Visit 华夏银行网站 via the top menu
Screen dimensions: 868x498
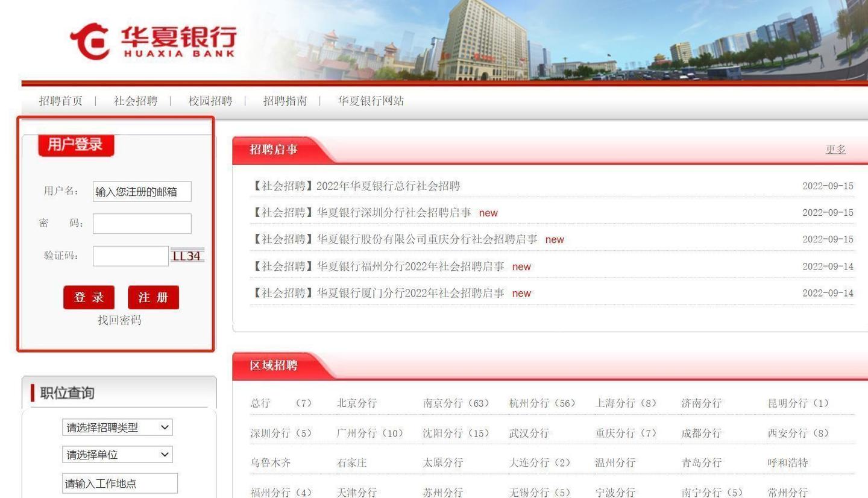[370, 101]
